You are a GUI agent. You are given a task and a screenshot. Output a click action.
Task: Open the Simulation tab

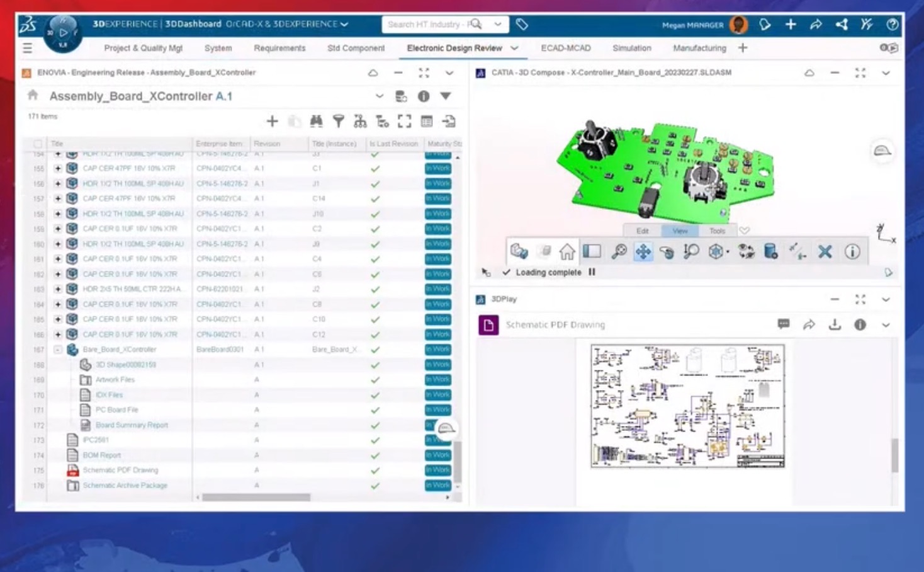(x=632, y=48)
